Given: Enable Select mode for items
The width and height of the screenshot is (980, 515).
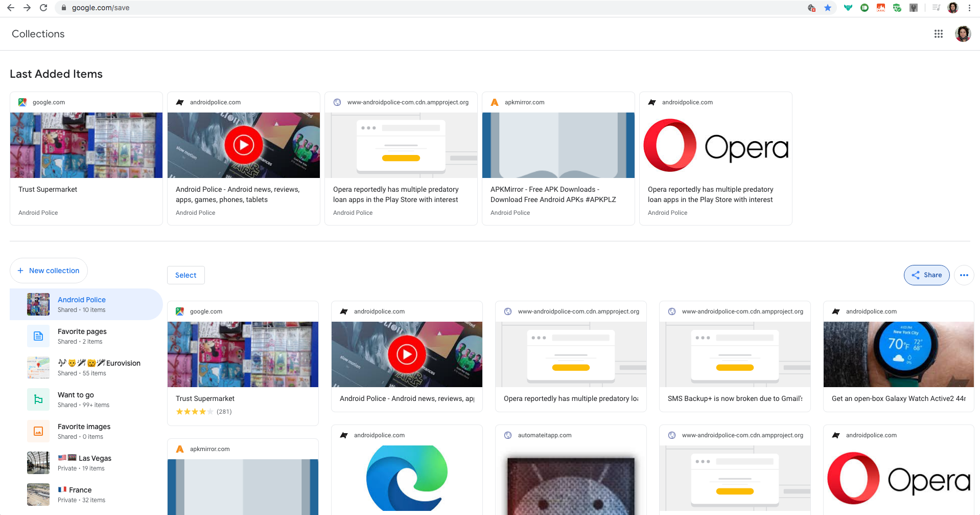Looking at the screenshot, I should point(185,275).
